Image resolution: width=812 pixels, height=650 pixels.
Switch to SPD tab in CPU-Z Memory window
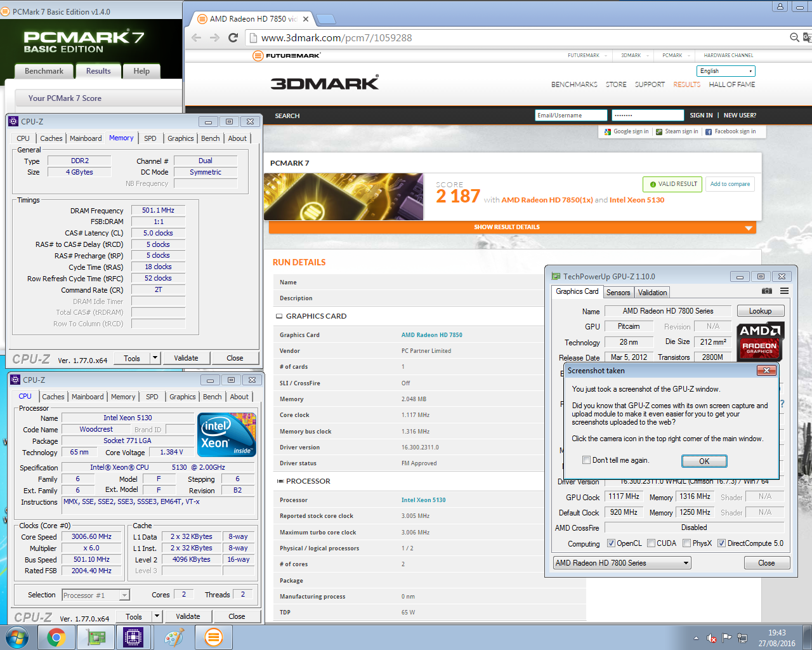(x=150, y=138)
